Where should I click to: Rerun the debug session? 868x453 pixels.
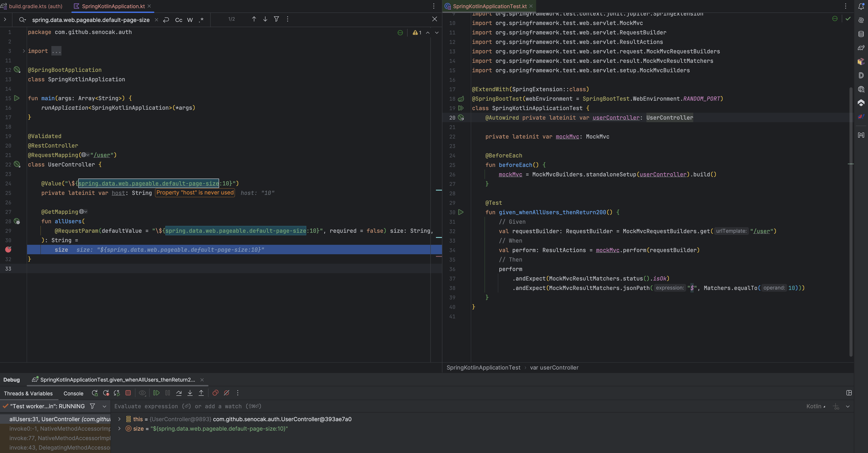coord(95,393)
